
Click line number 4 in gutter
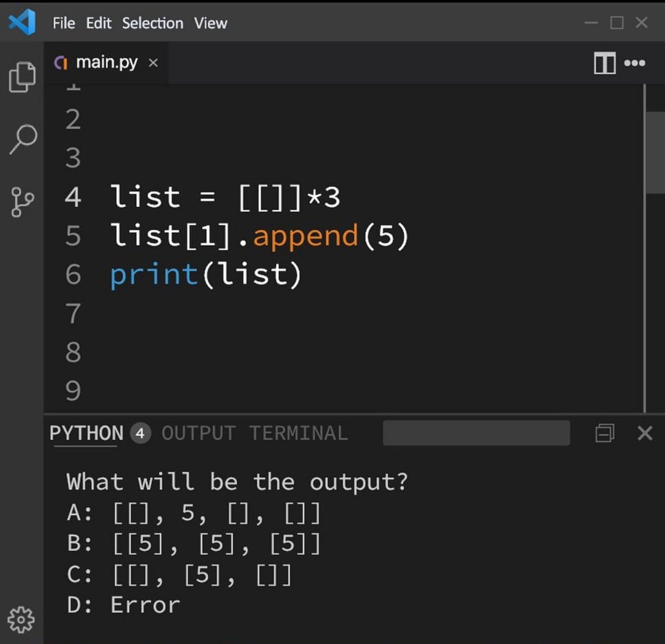point(73,197)
